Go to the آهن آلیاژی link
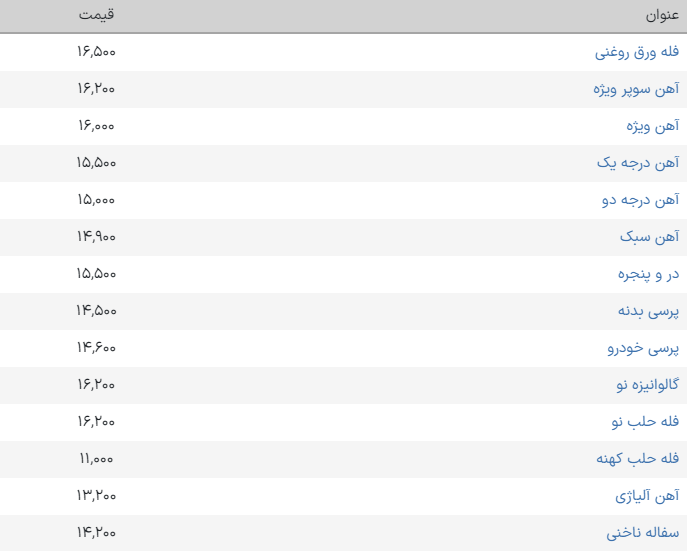This screenshot has height=551, width=687. (647, 496)
